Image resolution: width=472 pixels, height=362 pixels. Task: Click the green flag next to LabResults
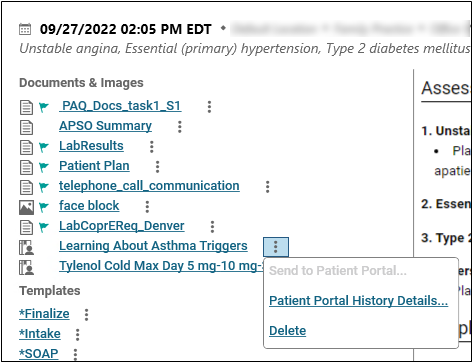tap(44, 147)
